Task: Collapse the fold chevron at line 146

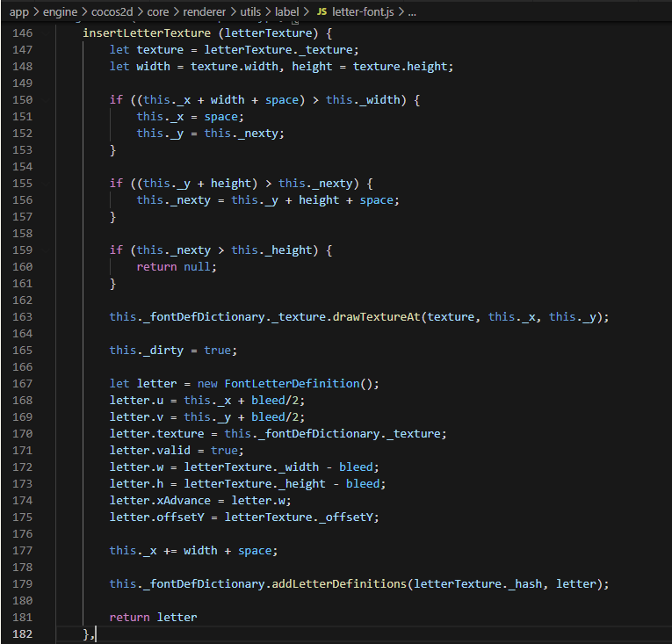Action: pyautogui.click(x=47, y=33)
